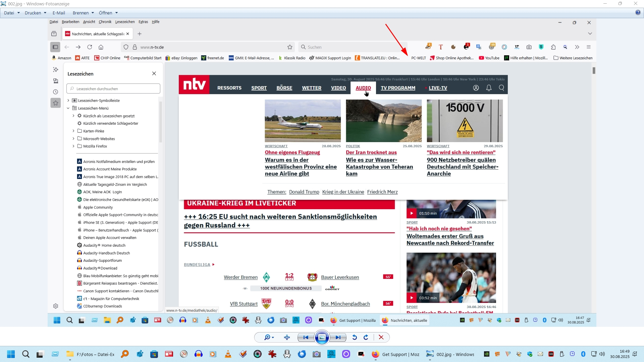This screenshot has width=644, height=362.
Task: Open the SPORT section on ntv
Action: pos(259,88)
